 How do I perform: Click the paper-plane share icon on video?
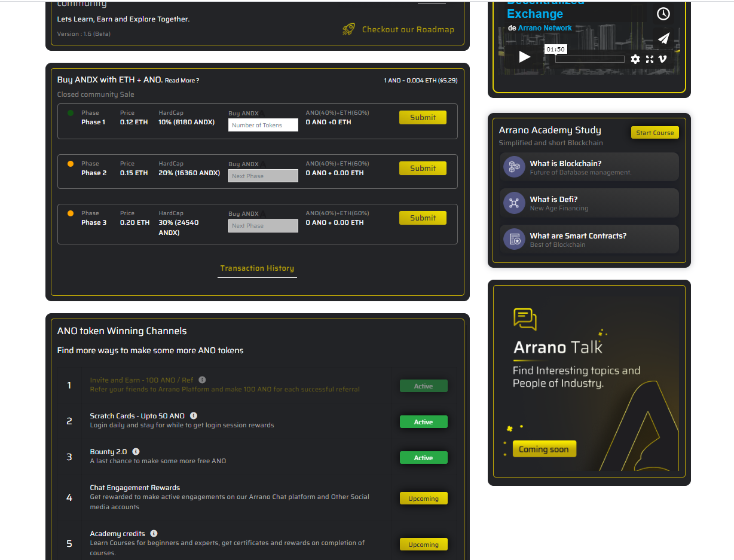coord(663,38)
